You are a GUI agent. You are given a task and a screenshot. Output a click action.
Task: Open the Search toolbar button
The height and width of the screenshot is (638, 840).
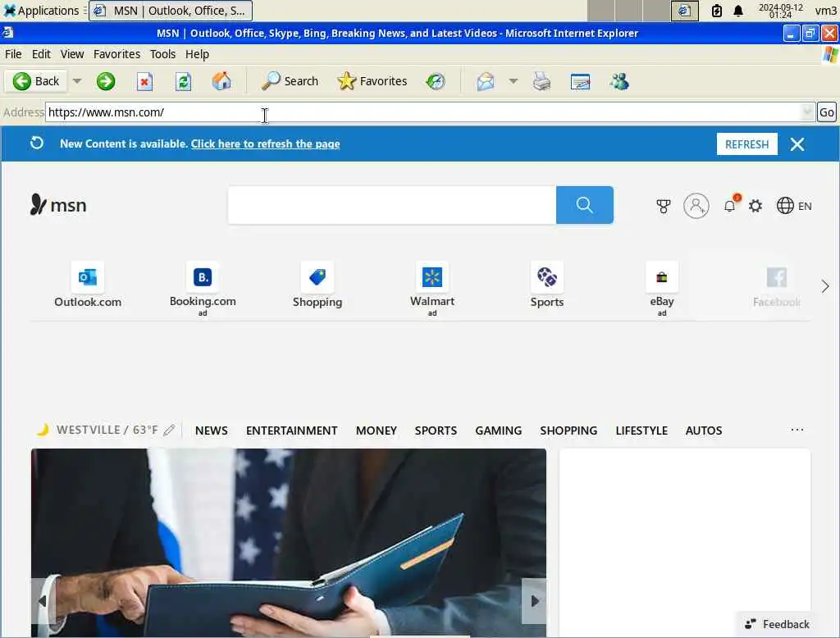click(x=290, y=81)
